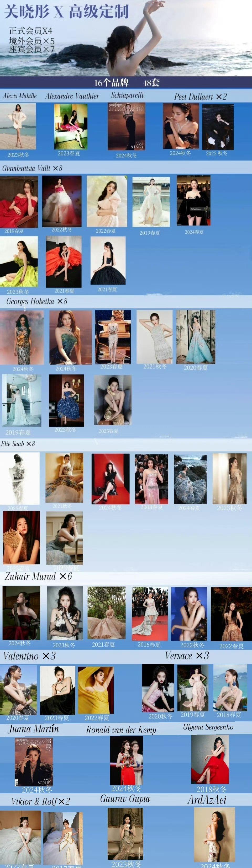Open the Georges Hobeika 2020春夏 blue gown photo
The height and width of the screenshot is (868, 252).
[196, 337]
